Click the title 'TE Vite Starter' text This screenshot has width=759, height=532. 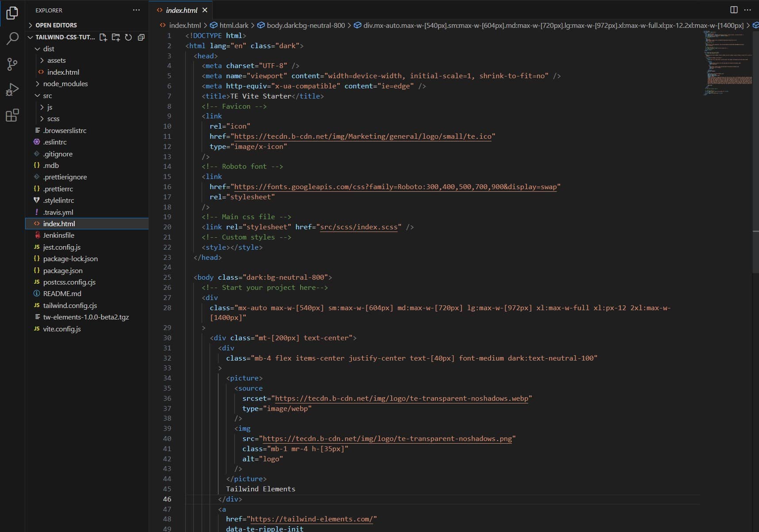click(261, 96)
